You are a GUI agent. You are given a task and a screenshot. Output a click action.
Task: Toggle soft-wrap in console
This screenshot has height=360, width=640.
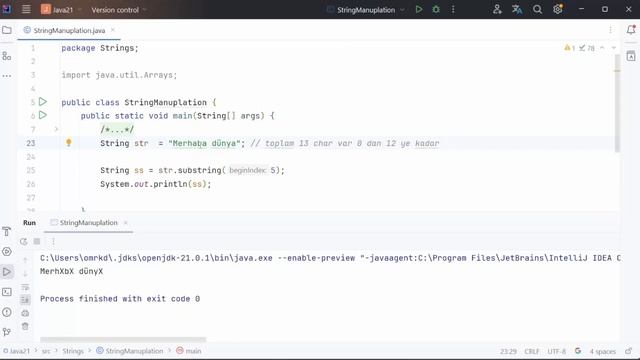click(x=25, y=287)
